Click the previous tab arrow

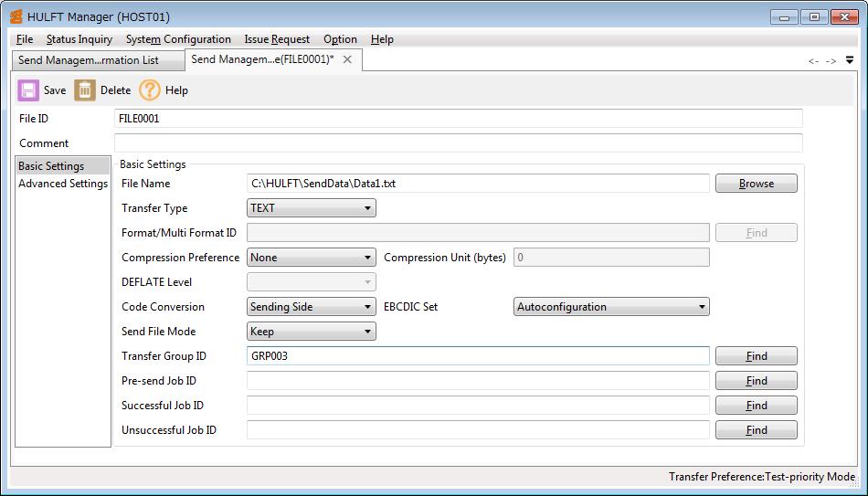click(813, 61)
